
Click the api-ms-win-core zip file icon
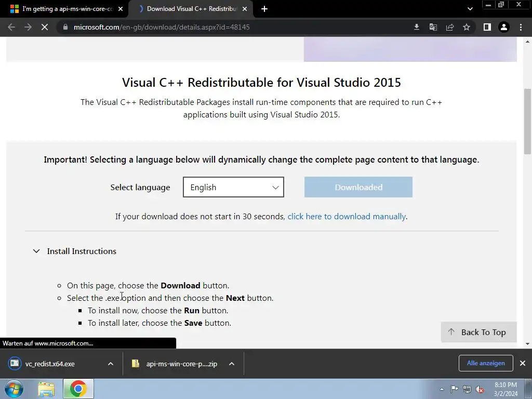[x=136, y=364]
